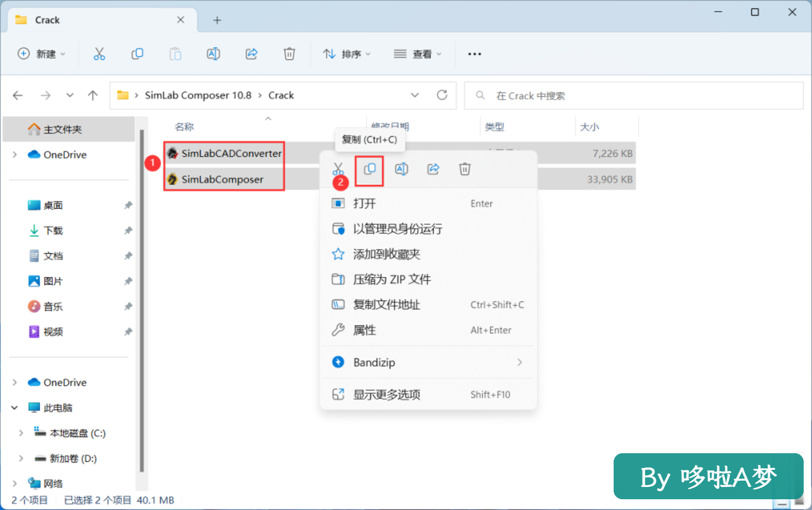
Task: Click the 在 Crack 中搜索 field
Action: point(634,95)
